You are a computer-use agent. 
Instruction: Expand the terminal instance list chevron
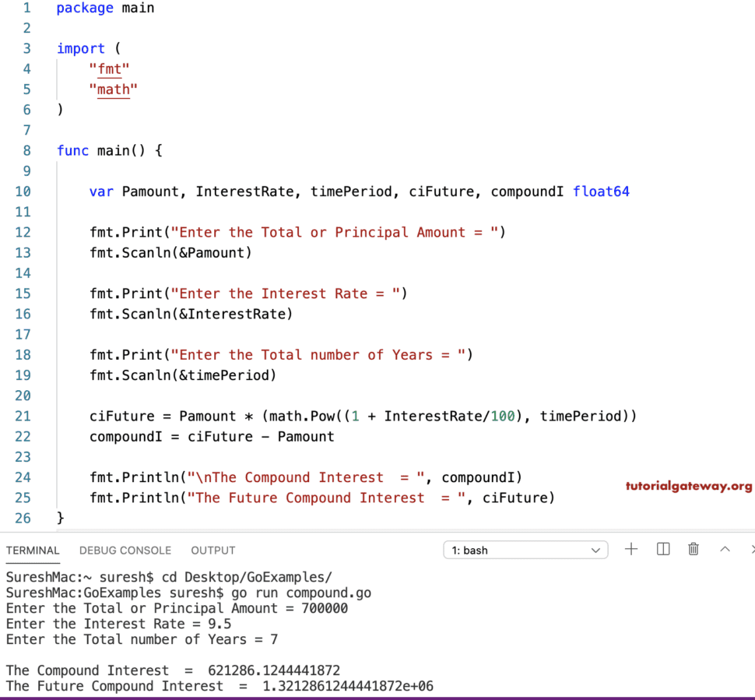(x=596, y=549)
